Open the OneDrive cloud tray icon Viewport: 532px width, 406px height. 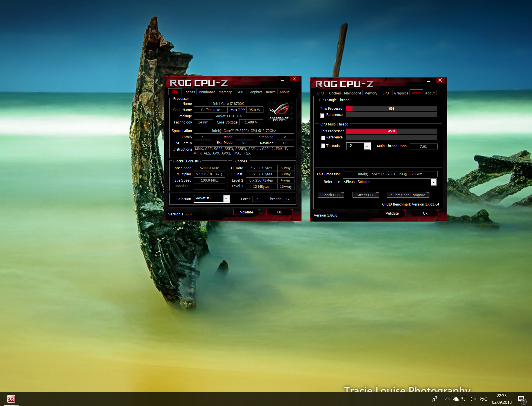coord(456,399)
